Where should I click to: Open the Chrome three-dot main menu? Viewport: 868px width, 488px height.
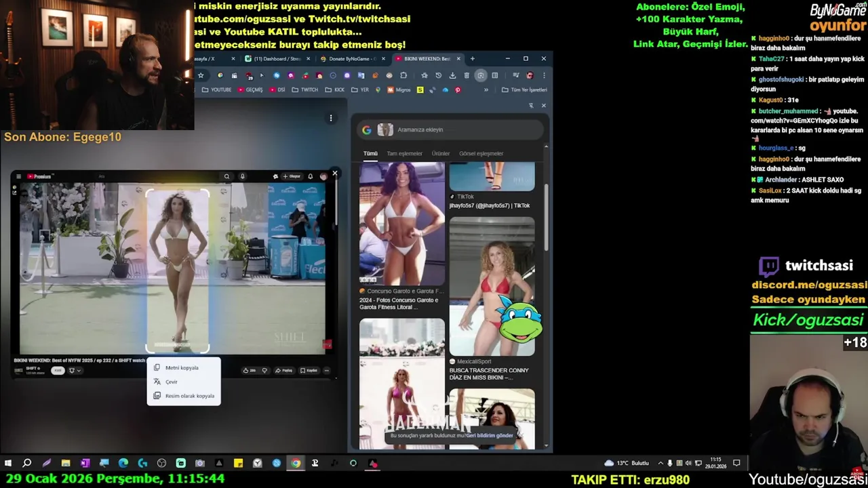point(543,75)
